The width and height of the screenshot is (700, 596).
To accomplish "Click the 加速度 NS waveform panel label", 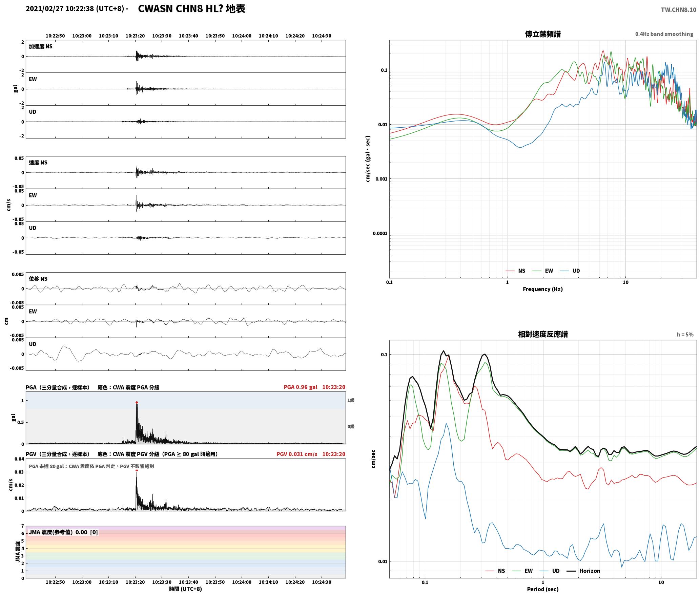I will click(41, 46).
